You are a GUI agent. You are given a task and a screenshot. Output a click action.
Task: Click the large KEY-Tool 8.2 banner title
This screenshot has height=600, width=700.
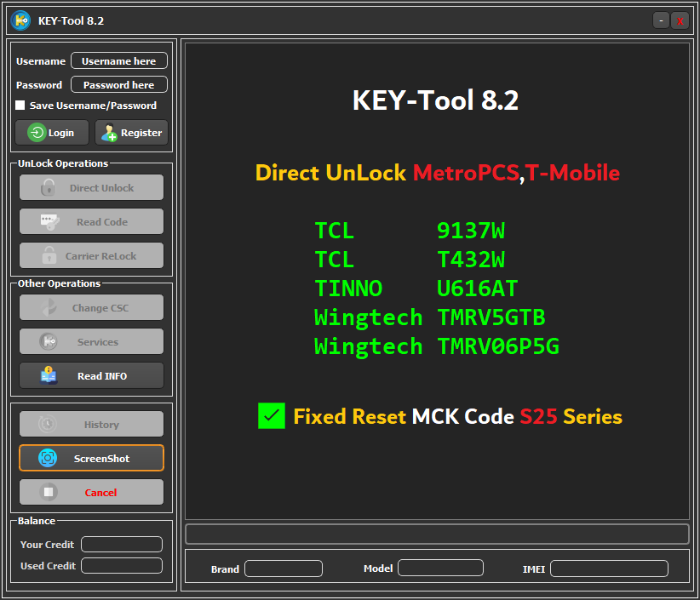436,100
